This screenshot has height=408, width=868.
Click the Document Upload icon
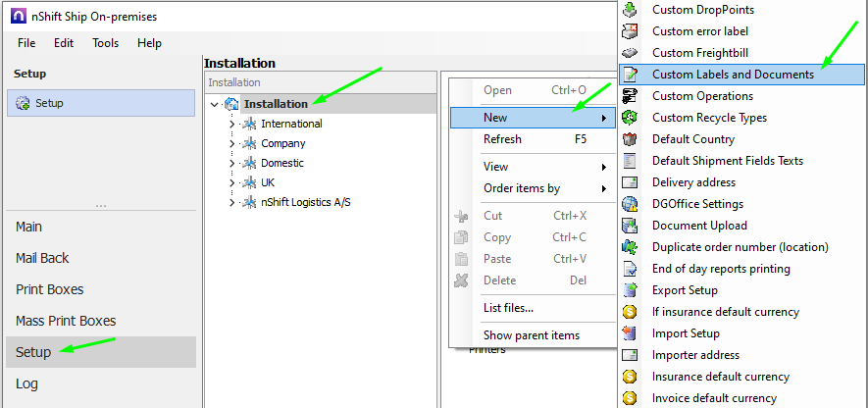pos(631,226)
